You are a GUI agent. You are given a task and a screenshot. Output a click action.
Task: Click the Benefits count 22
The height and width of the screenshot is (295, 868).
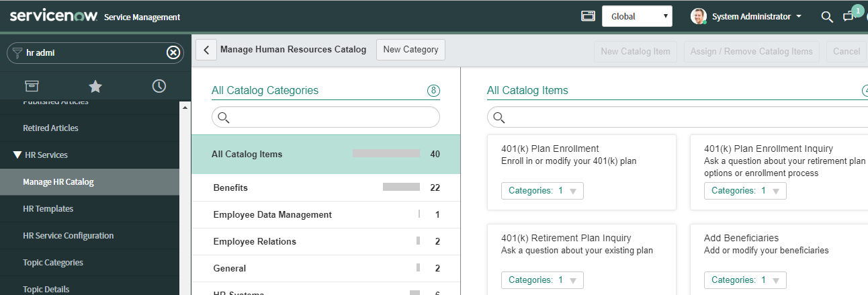tap(435, 187)
